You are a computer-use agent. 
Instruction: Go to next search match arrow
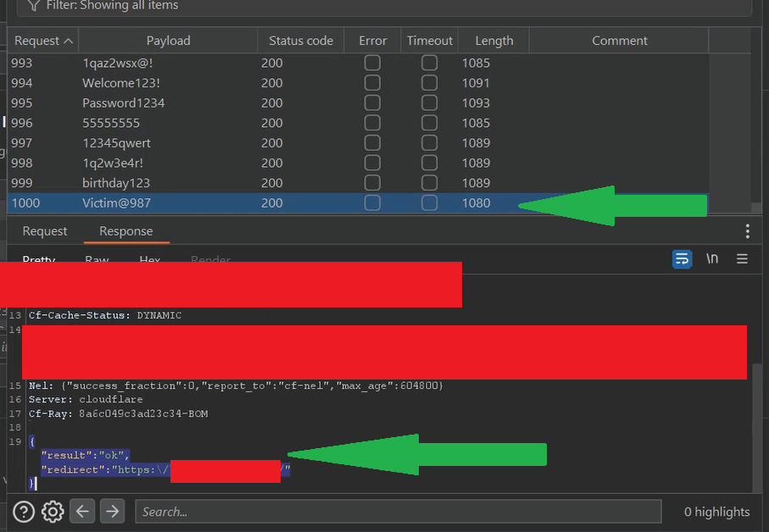click(112, 512)
